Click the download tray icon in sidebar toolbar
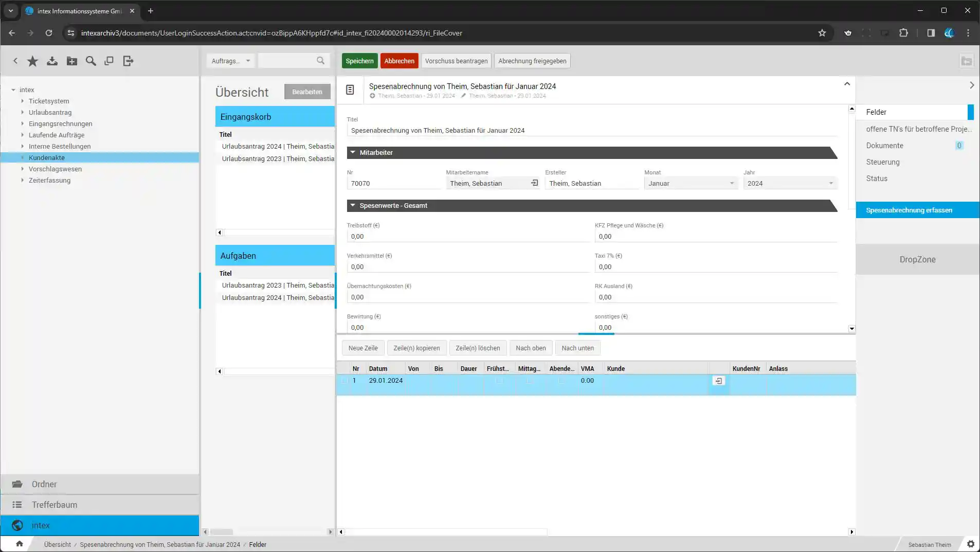 52,61
